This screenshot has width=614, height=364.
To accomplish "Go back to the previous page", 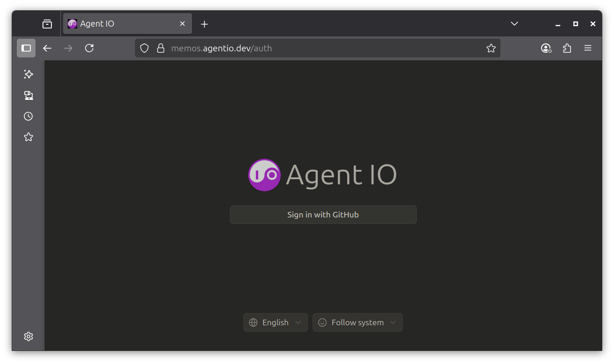I will [x=47, y=48].
